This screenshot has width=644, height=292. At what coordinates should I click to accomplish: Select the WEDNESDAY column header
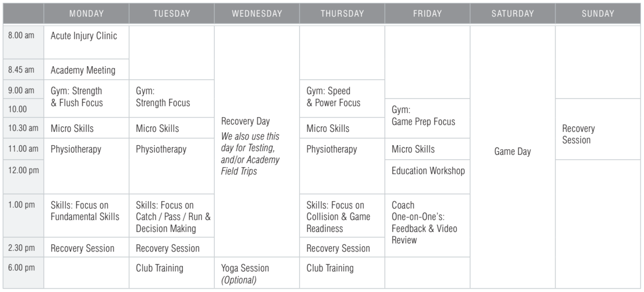257,14
